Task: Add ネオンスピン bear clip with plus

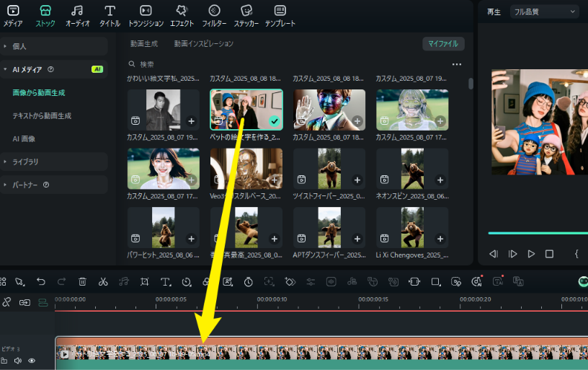Action: 440,180
